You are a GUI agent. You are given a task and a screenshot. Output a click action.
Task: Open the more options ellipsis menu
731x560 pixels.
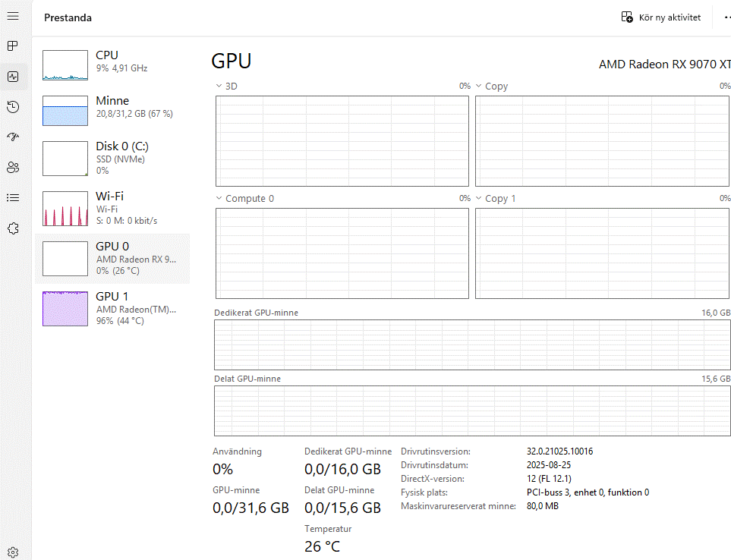(x=727, y=17)
